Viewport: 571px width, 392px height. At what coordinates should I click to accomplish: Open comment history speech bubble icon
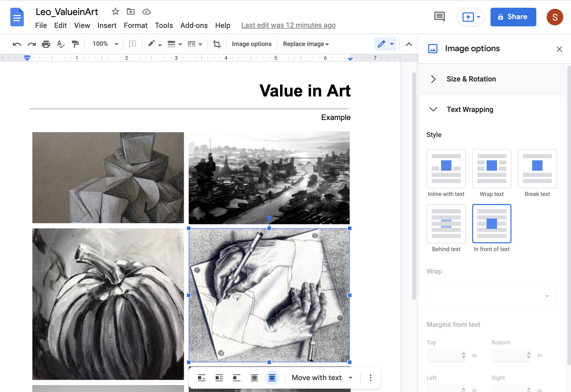tap(439, 17)
